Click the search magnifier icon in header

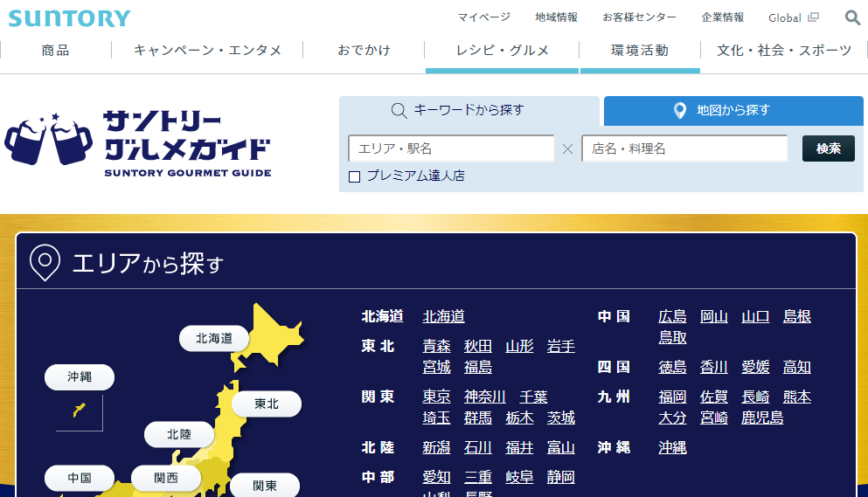tap(852, 17)
